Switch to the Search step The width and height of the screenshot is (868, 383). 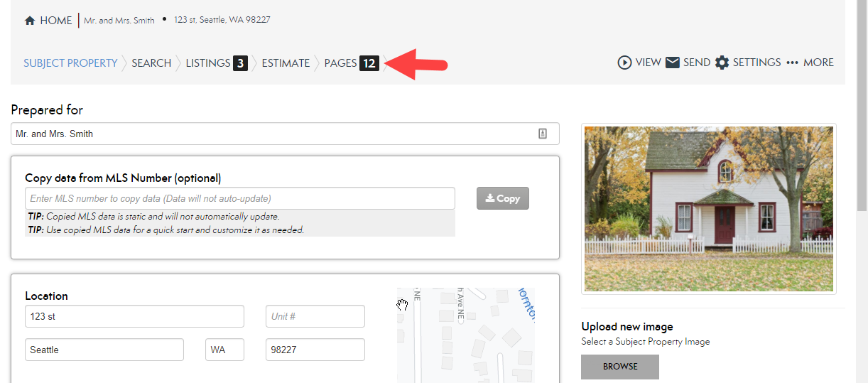click(151, 63)
